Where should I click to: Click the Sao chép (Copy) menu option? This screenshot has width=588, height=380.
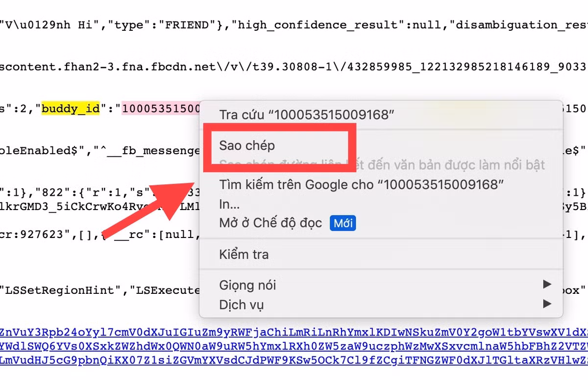pyautogui.click(x=247, y=145)
